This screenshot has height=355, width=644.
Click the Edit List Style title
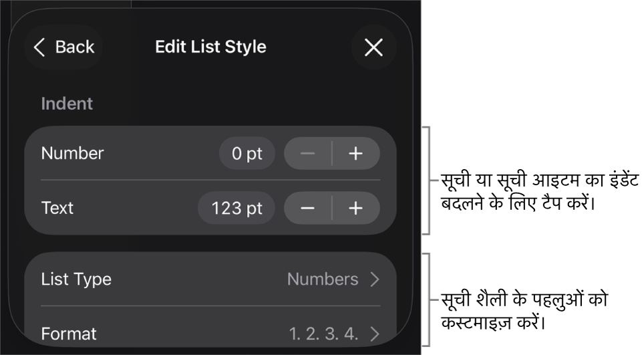tap(210, 47)
